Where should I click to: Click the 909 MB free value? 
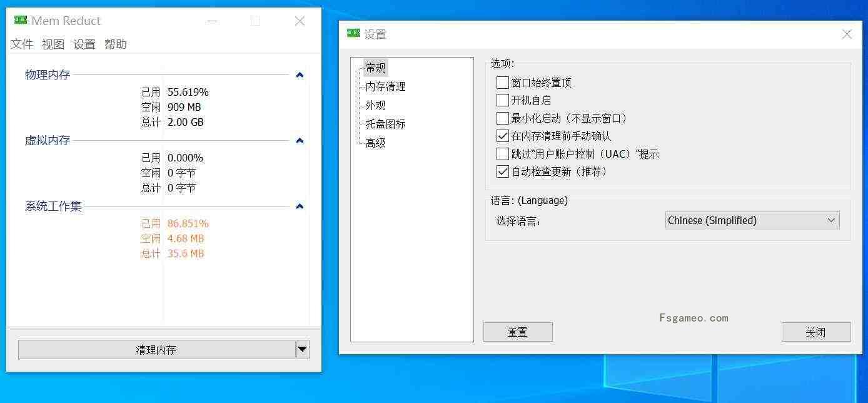coord(184,107)
